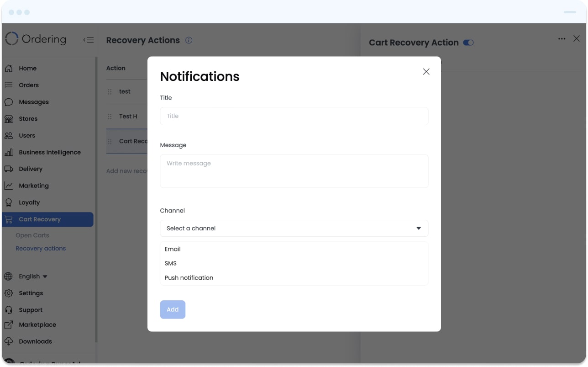Open Loyalty badge icon
The height and width of the screenshot is (367, 588).
8,202
